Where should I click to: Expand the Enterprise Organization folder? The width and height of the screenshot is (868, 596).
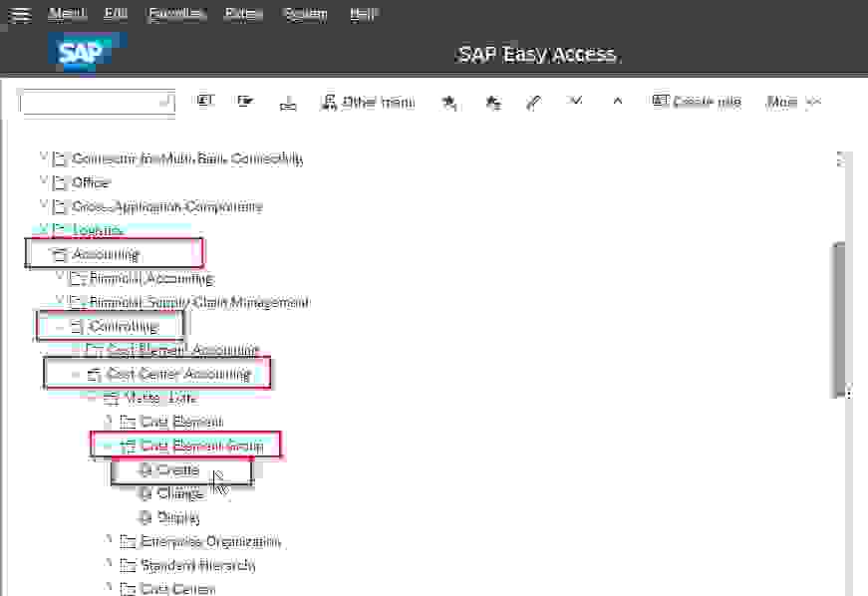click(x=109, y=541)
